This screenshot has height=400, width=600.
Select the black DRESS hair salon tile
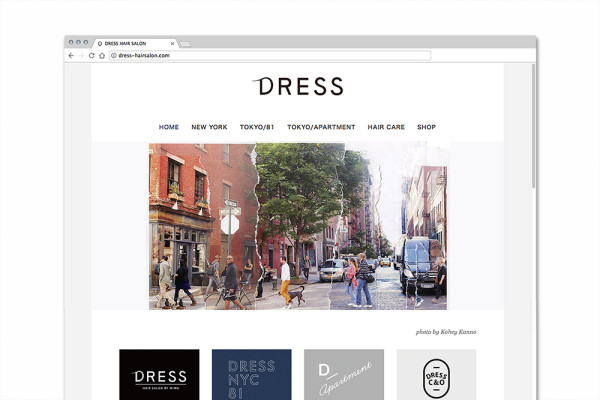[x=159, y=374]
